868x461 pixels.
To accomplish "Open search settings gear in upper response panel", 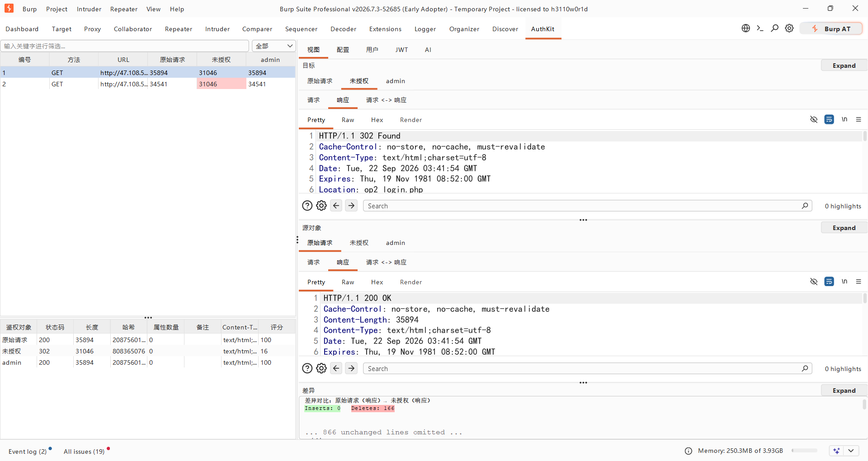I will [321, 206].
